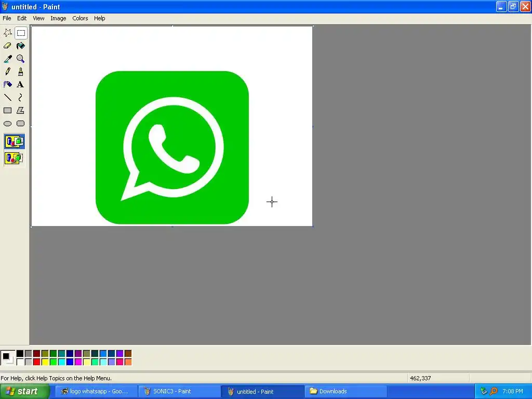532x399 pixels.
Task: Click the 7:08 PM clock
Action: tap(513, 391)
